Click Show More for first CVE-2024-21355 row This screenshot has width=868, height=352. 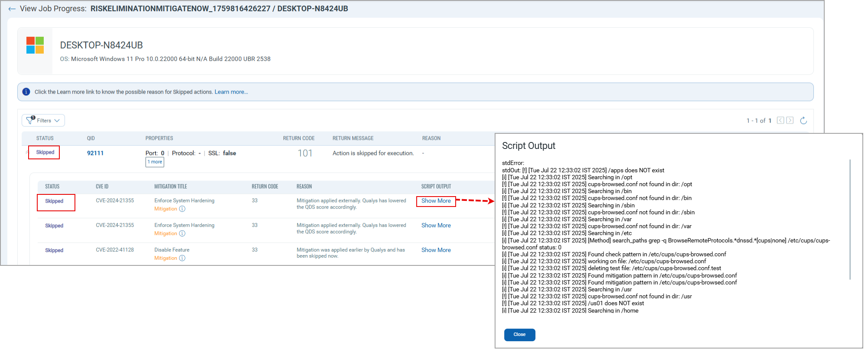tap(436, 201)
